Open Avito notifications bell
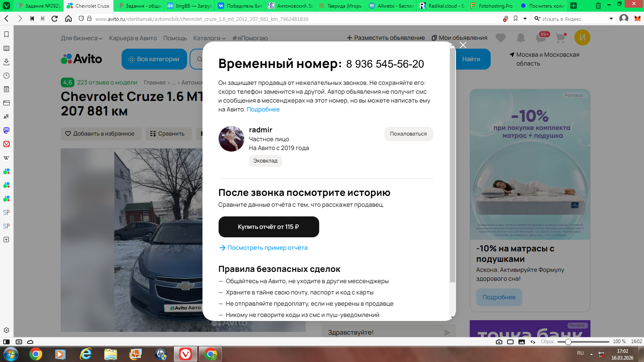 [x=521, y=38]
